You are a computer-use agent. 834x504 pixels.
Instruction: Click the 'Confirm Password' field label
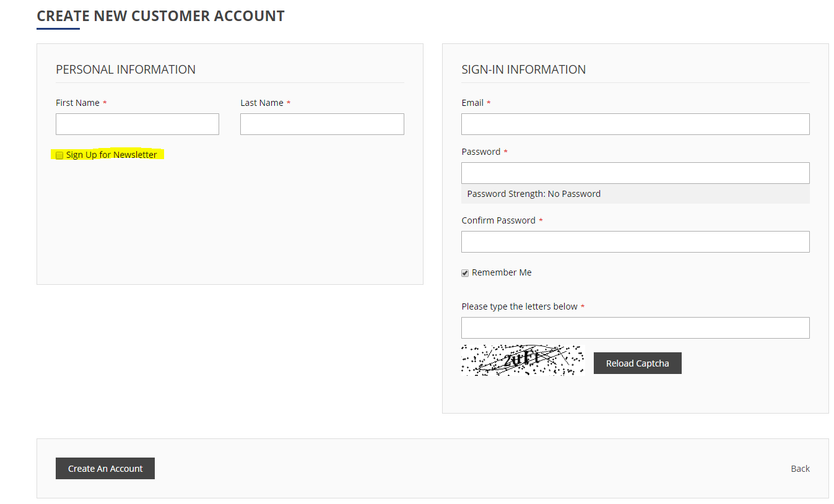498,220
